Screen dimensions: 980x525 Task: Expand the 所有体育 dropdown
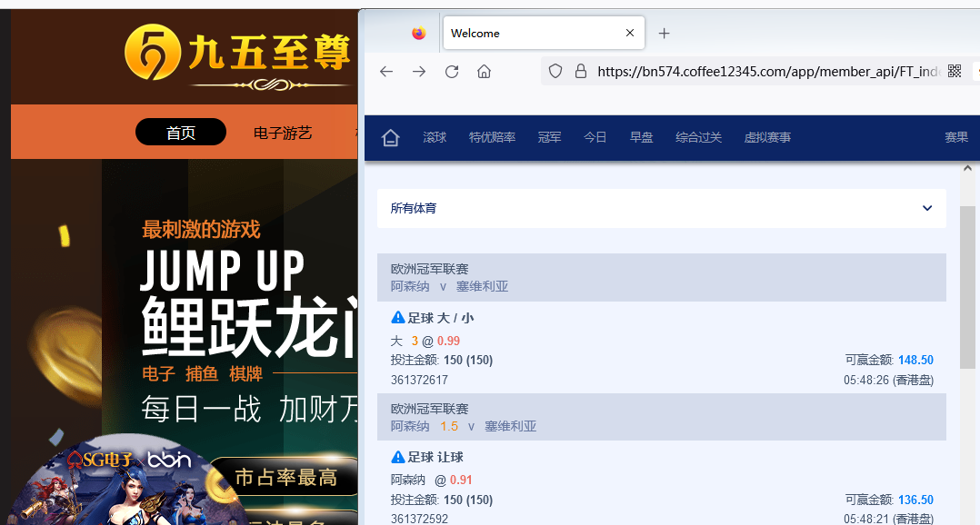927,208
